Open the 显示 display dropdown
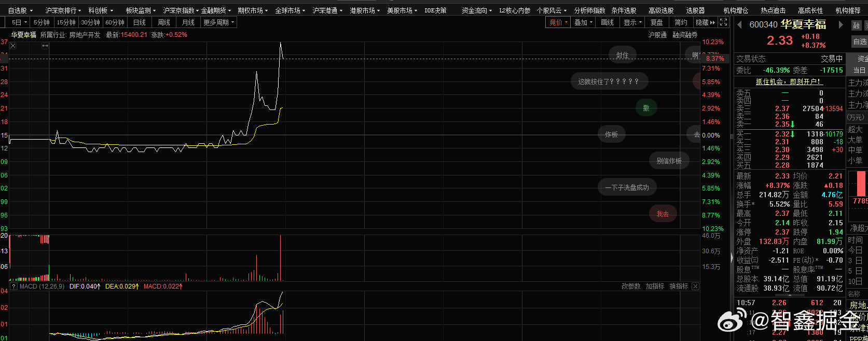This screenshot has width=868, height=341. [632, 22]
